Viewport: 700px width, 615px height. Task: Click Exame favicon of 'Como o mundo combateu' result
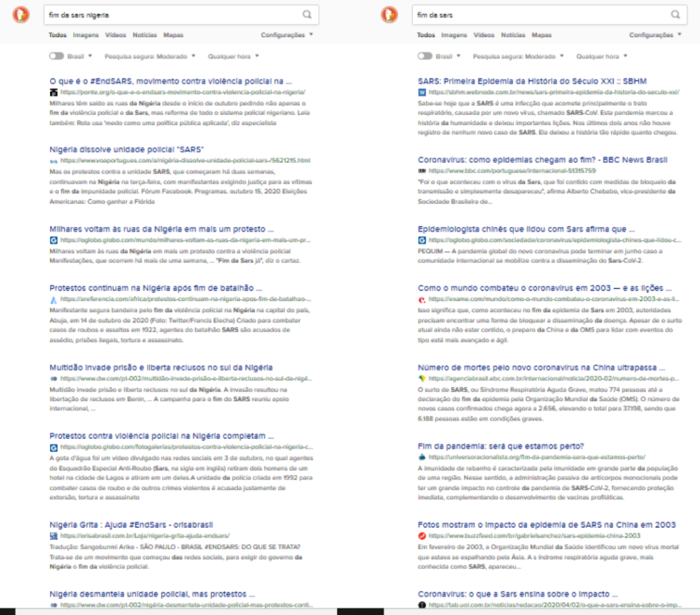(422, 299)
